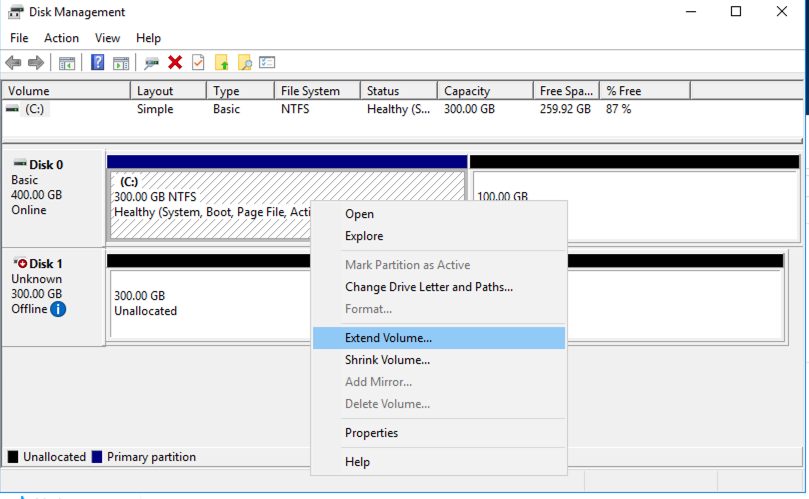Click grayed Add Mirror... entry

pos(439,382)
